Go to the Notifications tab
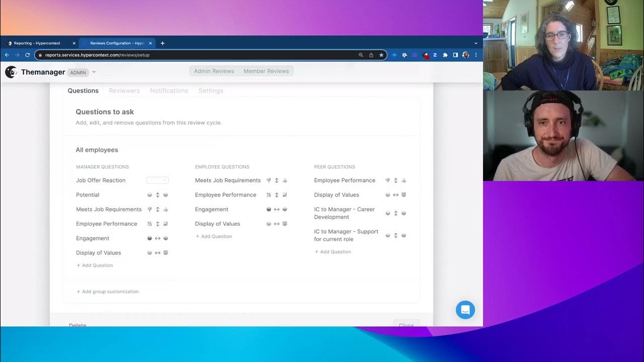The width and height of the screenshot is (644, 362). (169, 91)
